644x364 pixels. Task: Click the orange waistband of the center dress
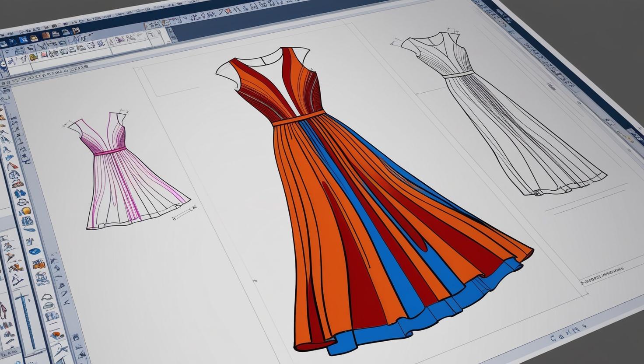[299, 119]
